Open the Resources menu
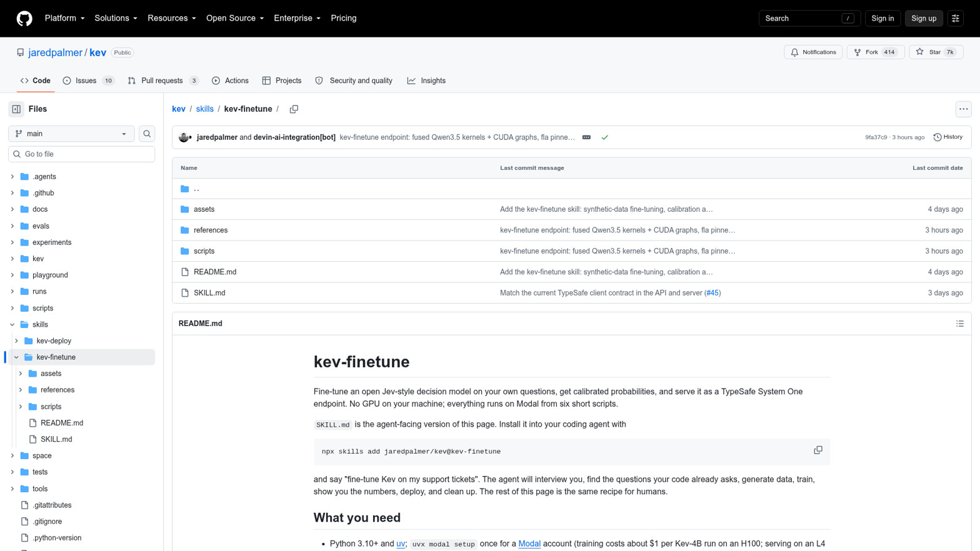This screenshot has height=551, width=980. pyautogui.click(x=171, y=18)
